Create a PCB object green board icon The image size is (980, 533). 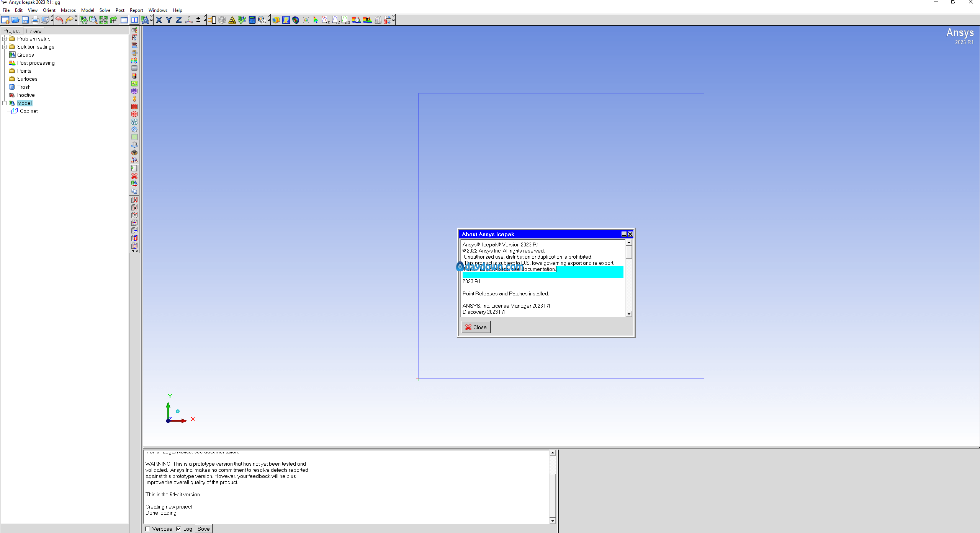(x=134, y=83)
